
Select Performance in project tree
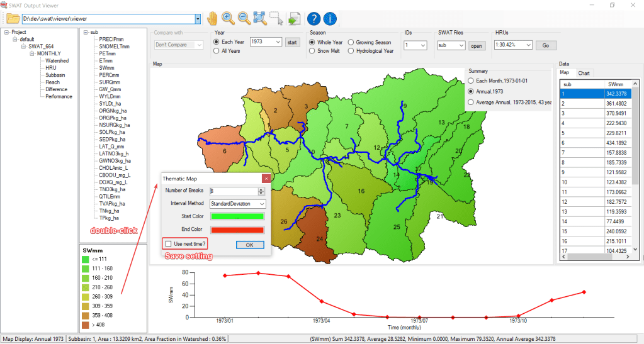59,96
